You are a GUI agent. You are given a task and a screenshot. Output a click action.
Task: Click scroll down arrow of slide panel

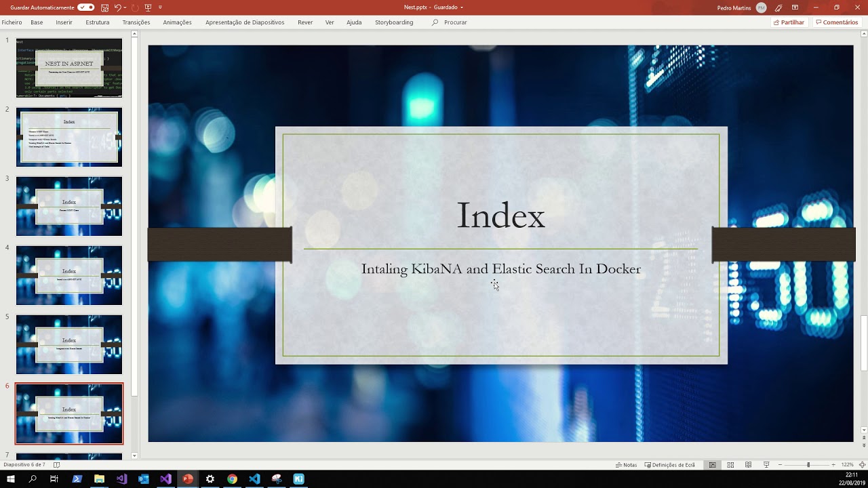click(x=134, y=456)
